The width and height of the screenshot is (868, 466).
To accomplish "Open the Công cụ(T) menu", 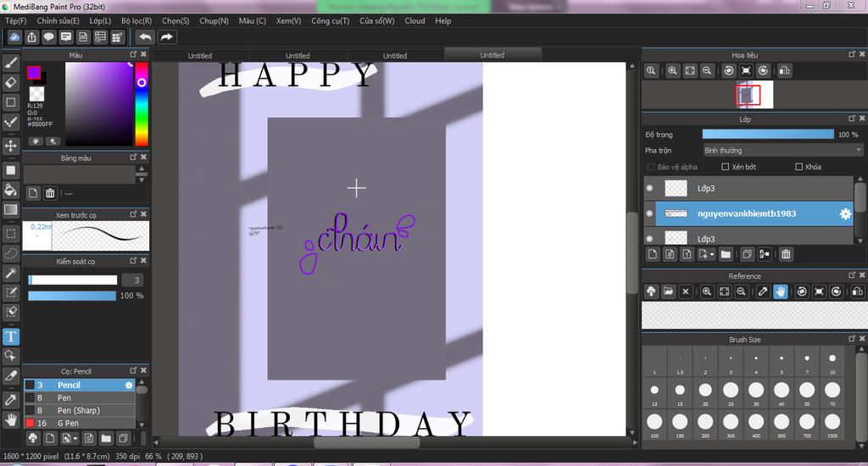I will 331,20.
